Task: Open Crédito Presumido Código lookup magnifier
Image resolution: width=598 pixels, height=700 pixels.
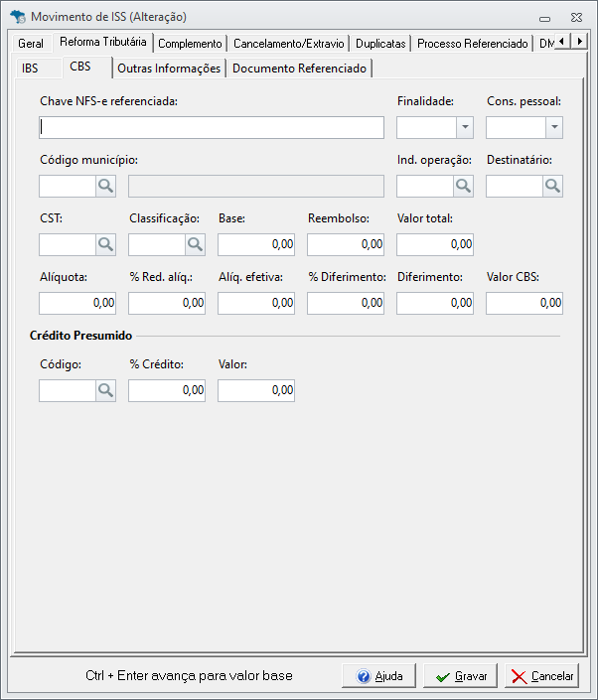Action: (105, 391)
